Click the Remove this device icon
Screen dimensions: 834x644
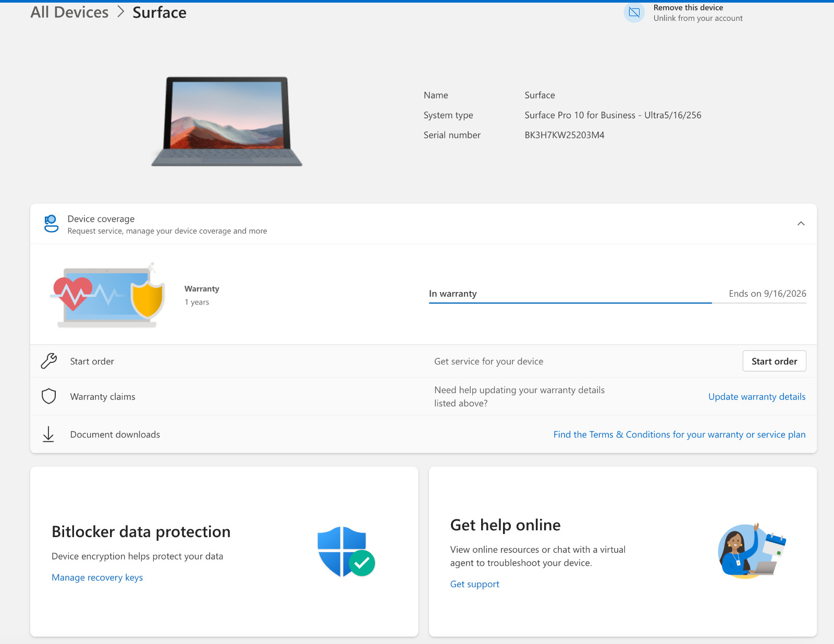[634, 13]
